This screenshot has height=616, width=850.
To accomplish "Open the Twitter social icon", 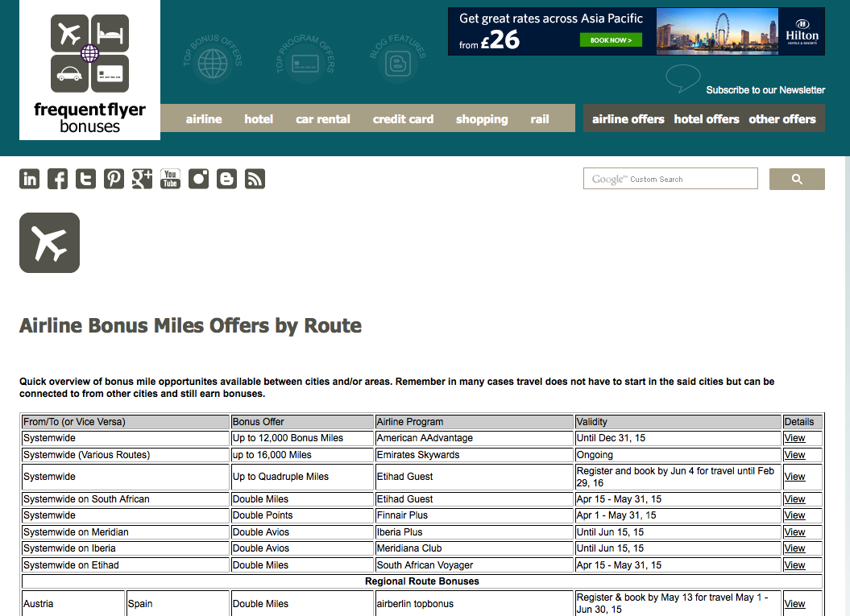I will click(85, 179).
